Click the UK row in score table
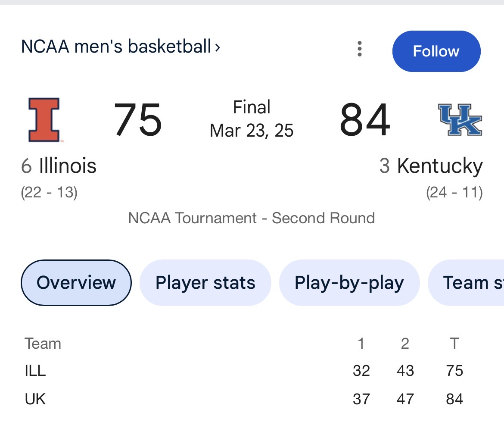 point(244,399)
